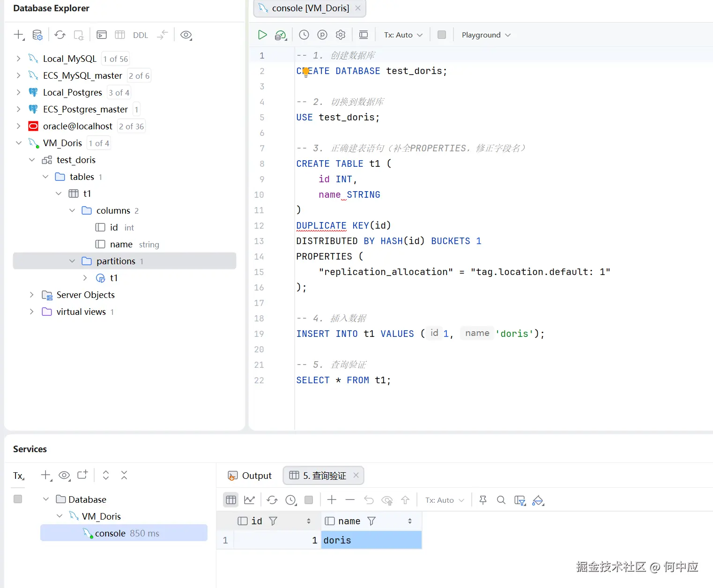Pin the result tab with the pin icon
The width and height of the screenshot is (713, 588).
point(483,500)
